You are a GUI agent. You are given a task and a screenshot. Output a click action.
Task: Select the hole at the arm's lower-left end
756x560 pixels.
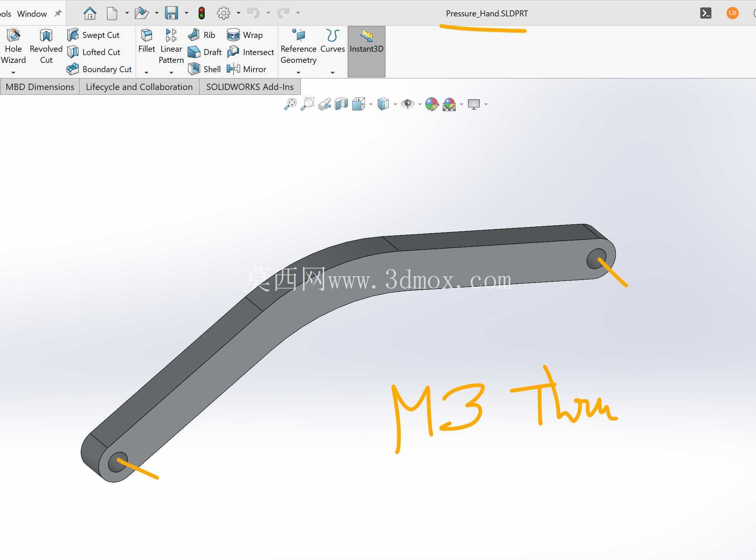[117, 462]
